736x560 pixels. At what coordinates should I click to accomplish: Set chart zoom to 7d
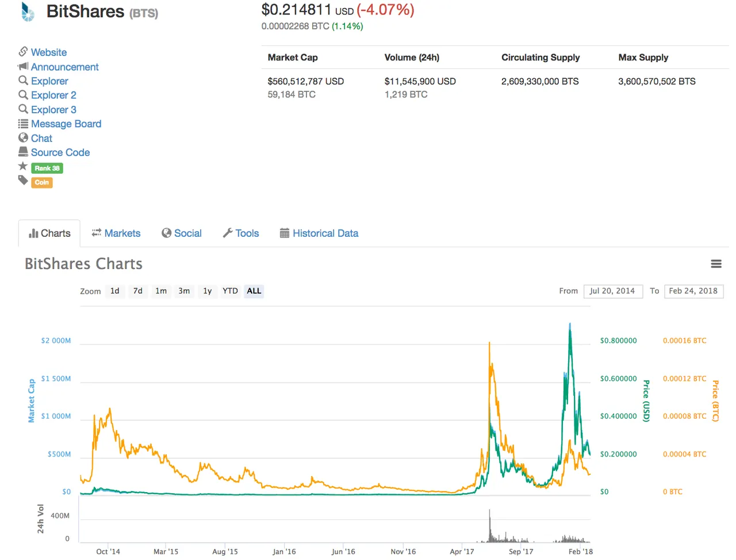coord(138,291)
